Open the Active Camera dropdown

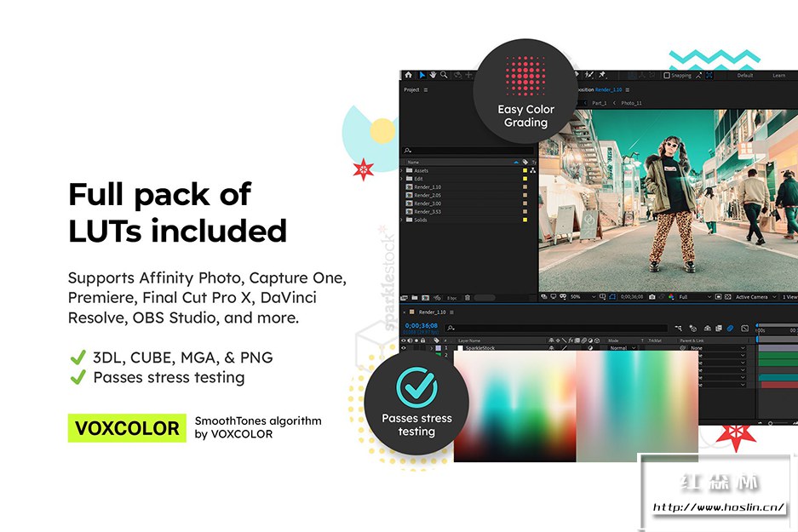[x=756, y=296]
